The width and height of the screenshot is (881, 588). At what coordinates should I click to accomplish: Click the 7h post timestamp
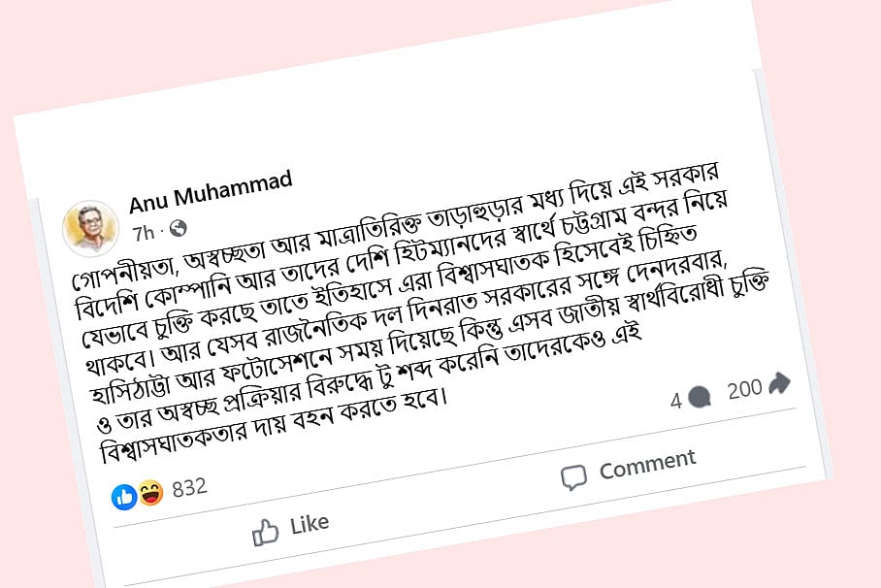[x=144, y=233]
